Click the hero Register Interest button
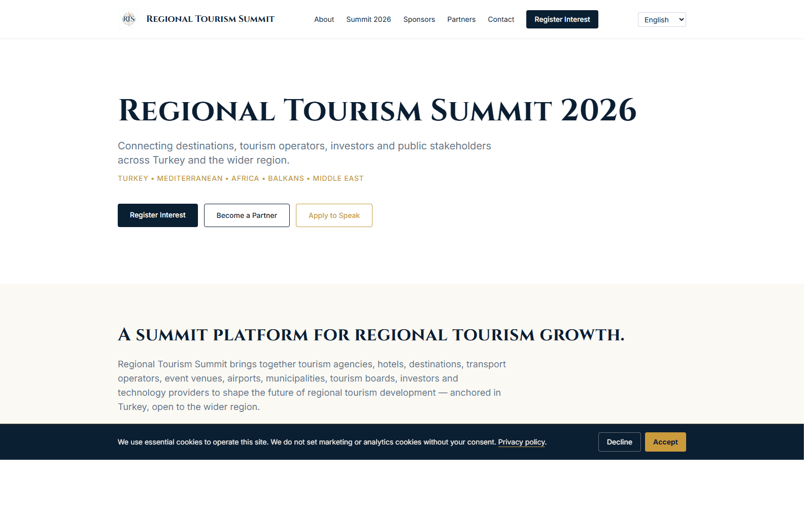812x508 pixels. click(x=157, y=215)
